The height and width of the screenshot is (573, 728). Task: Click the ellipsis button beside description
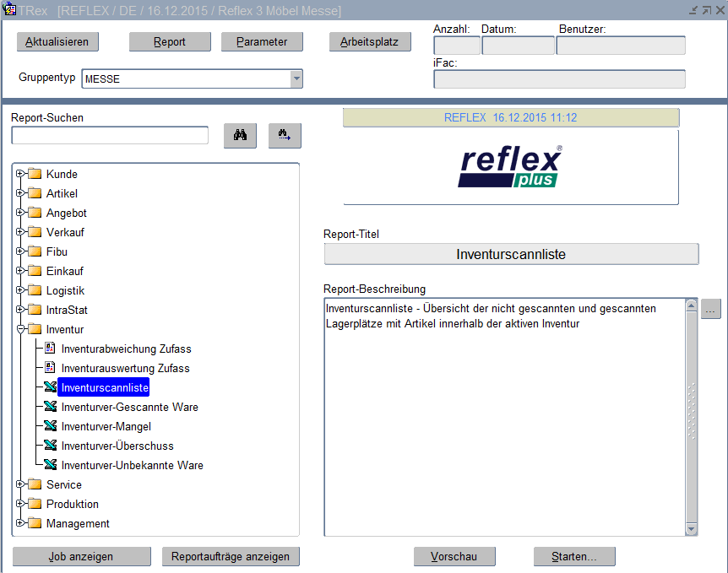pos(711,309)
